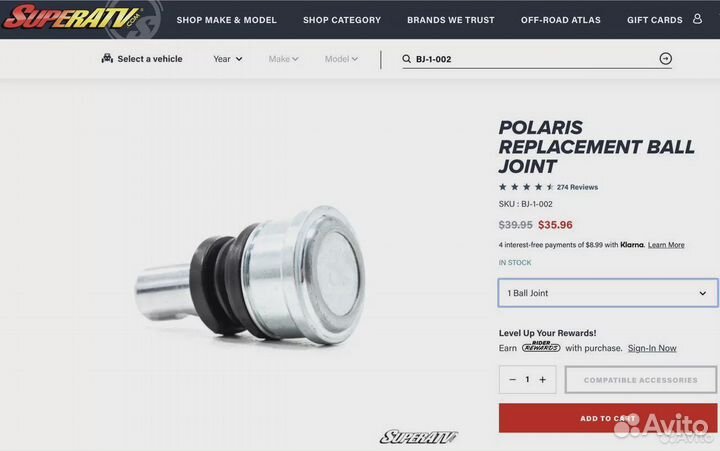Click the SuperATV logo in header
Viewport: 720px width, 451px height.
click(73, 17)
